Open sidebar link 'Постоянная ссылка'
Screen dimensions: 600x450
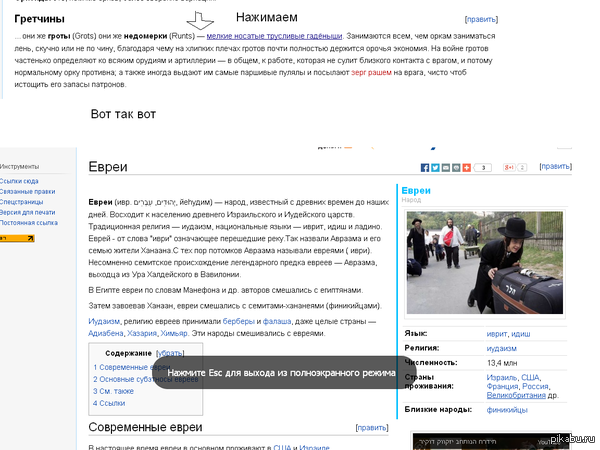point(29,222)
